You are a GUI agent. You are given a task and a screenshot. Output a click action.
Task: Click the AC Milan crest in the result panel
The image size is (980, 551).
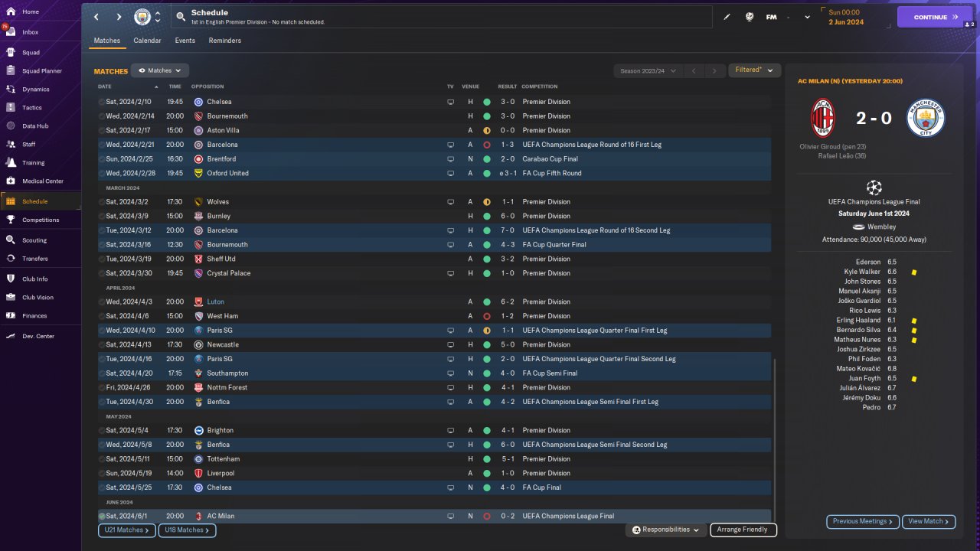(x=822, y=117)
